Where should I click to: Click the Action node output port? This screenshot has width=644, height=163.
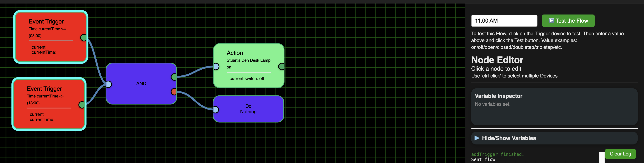[x=281, y=67]
